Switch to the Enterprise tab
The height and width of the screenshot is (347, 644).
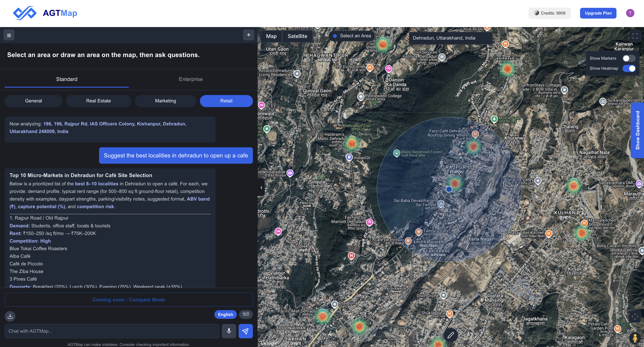click(x=191, y=79)
